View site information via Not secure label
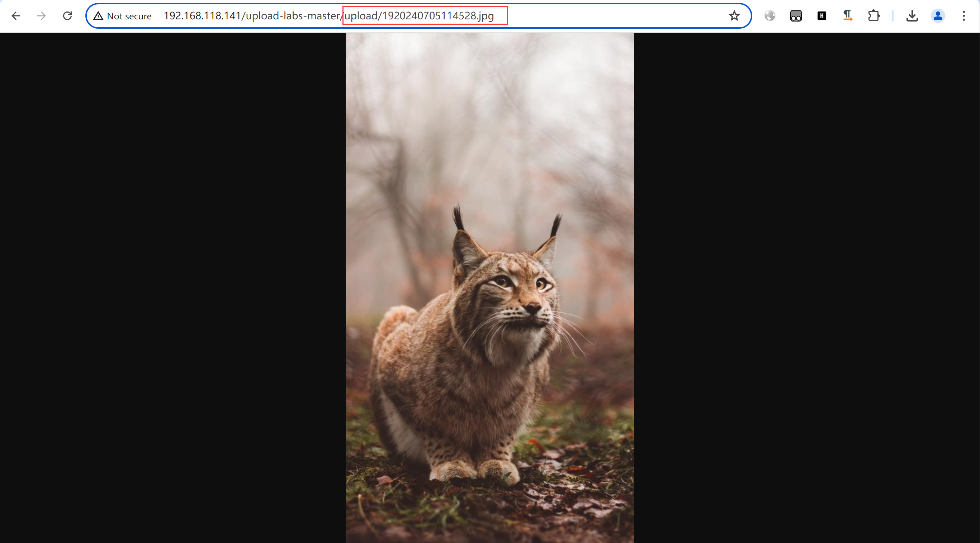980x543 pixels. pos(129,16)
